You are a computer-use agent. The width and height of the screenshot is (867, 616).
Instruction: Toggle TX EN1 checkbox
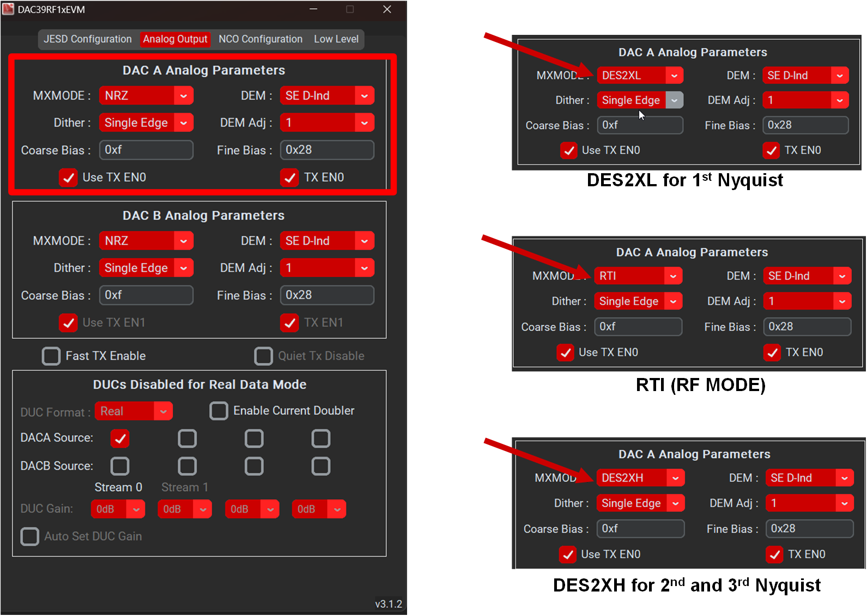click(289, 323)
